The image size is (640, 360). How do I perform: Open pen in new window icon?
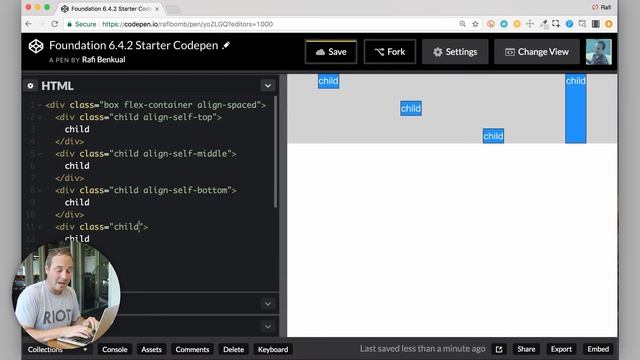[499, 349]
